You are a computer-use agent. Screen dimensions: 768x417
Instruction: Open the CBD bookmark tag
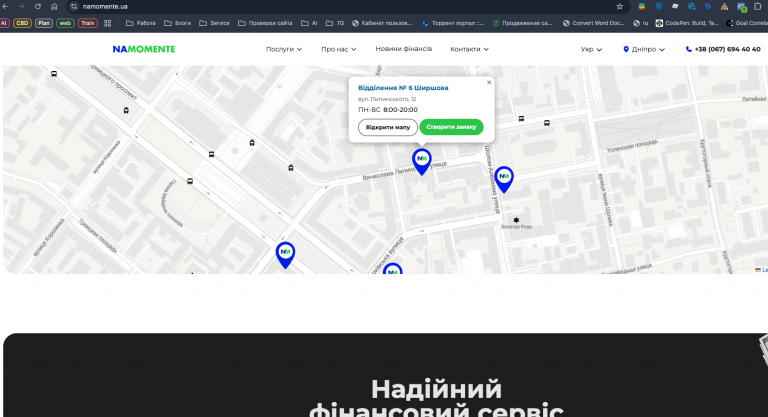click(22, 23)
